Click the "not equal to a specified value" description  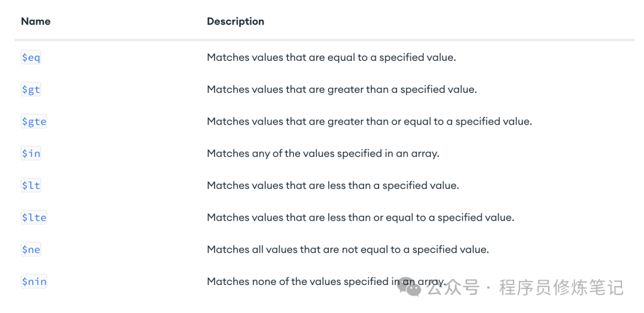coord(348,250)
